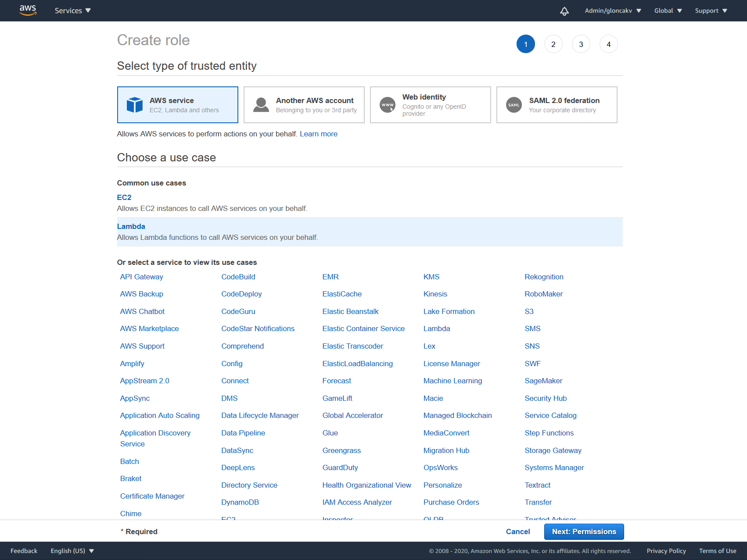Click the Learn more link
This screenshot has width=747, height=560.
319,134
